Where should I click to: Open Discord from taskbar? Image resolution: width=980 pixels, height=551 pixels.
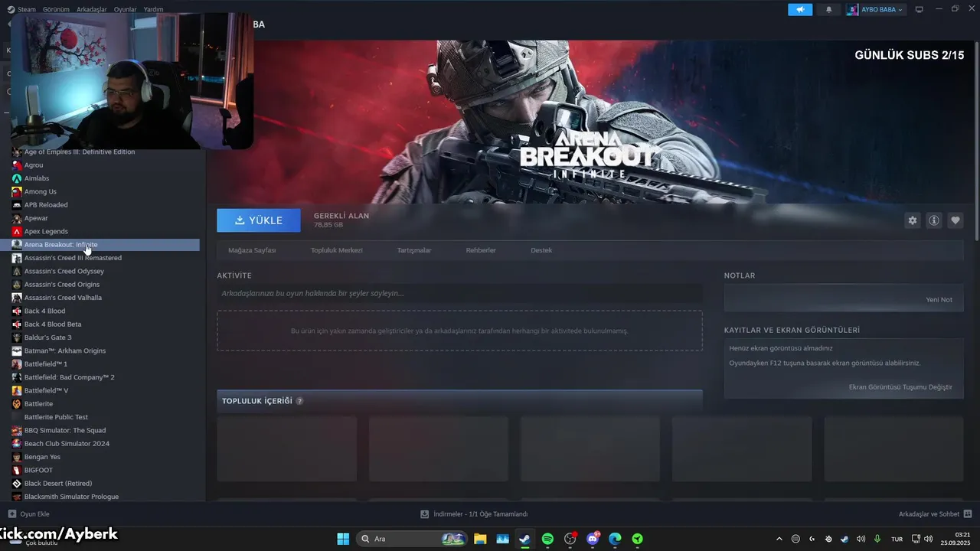593,539
